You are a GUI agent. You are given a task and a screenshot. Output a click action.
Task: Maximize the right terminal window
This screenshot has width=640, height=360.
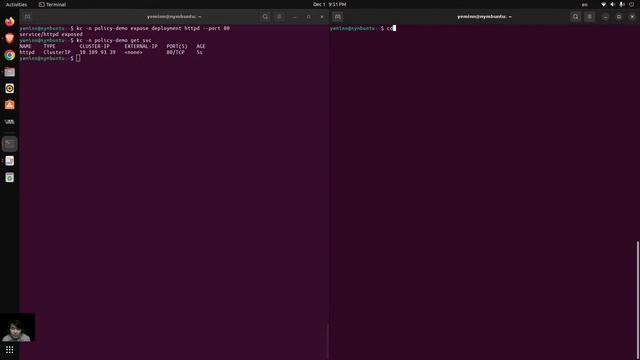tap(619, 17)
